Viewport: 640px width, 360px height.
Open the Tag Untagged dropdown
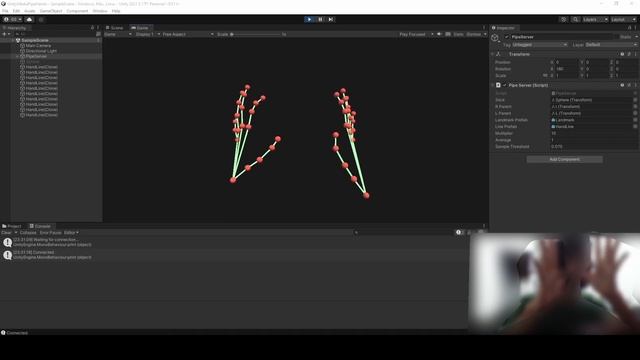click(x=540, y=44)
